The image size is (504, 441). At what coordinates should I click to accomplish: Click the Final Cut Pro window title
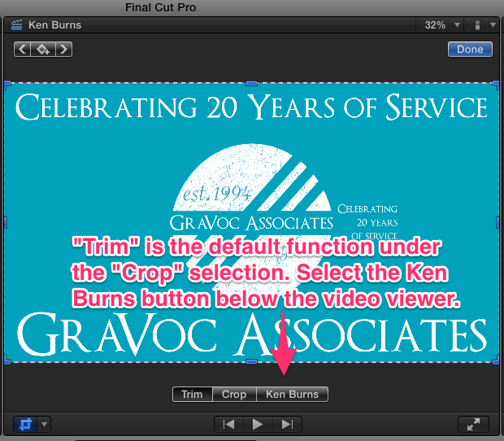pos(160,7)
